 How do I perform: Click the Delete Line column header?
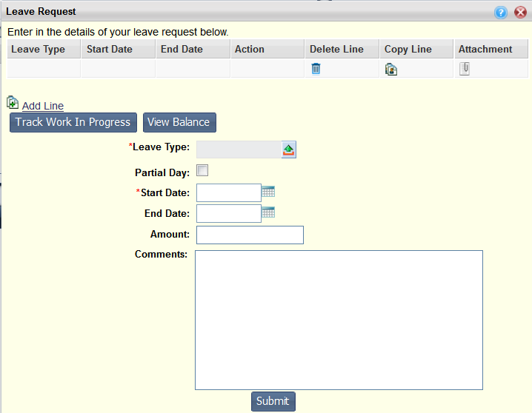point(342,49)
